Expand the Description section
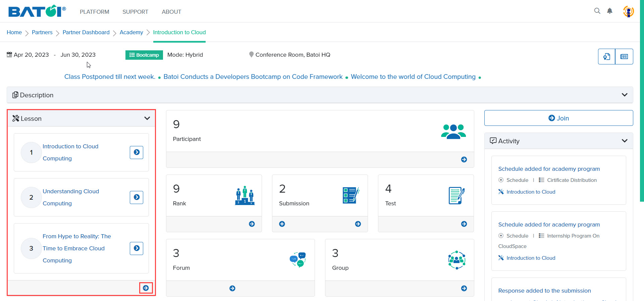 click(x=320, y=95)
